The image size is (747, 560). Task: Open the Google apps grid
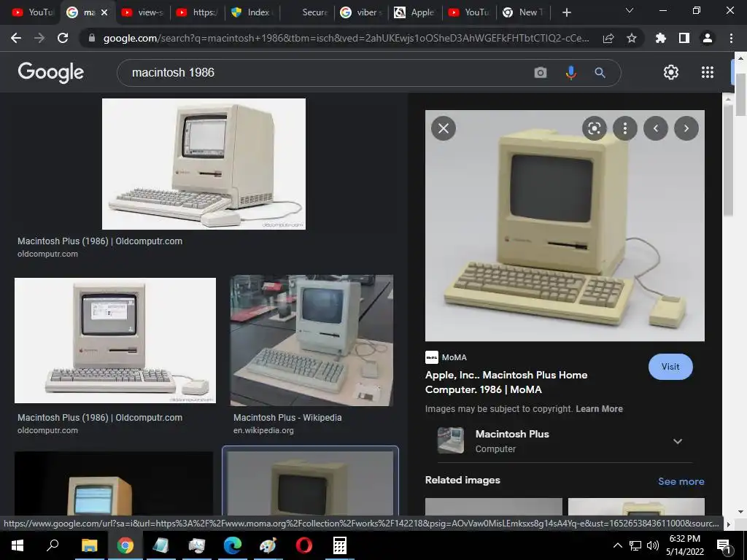click(x=708, y=72)
